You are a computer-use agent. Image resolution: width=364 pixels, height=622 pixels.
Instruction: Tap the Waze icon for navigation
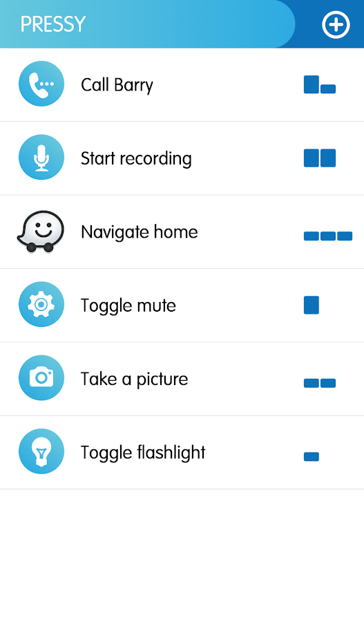tap(41, 231)
